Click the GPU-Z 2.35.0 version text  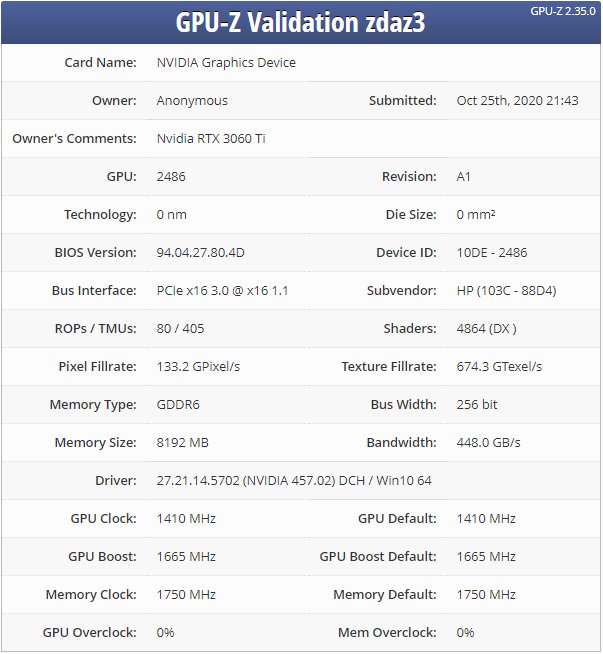pos(564,11)
